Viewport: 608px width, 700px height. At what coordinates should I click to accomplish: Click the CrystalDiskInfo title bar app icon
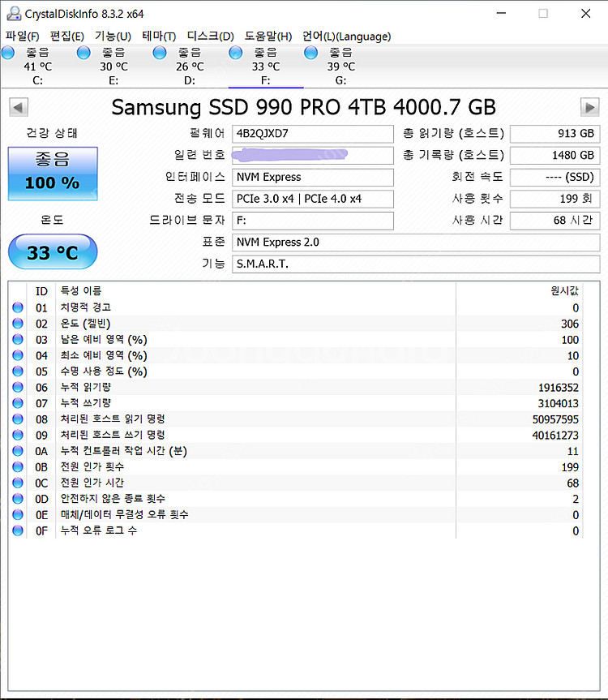click(14, 14)
